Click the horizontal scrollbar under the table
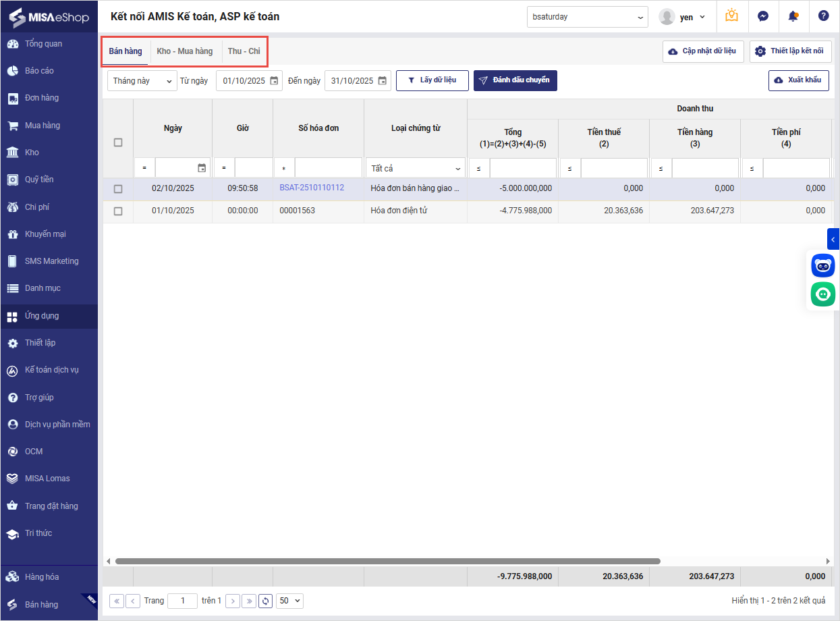 tap(387, 561)
